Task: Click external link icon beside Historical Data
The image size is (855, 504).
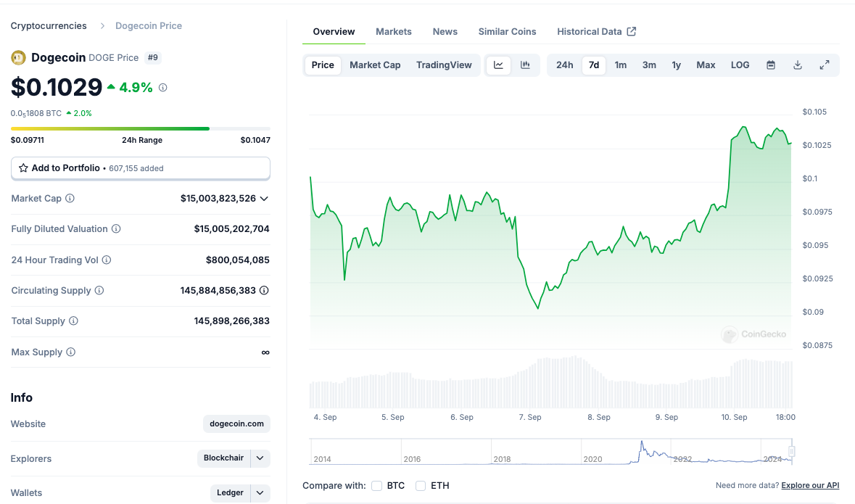Action: click(x=632, y=32)
